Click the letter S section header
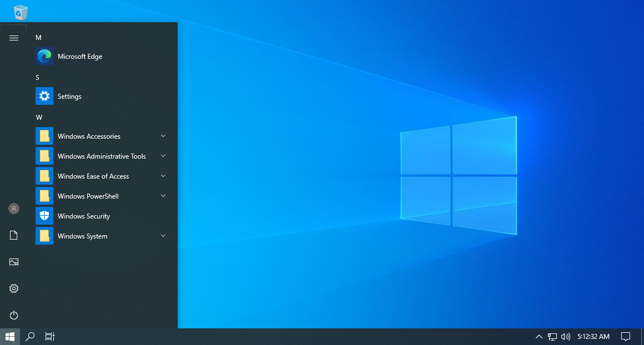Image resolution: width=644 pixels, height=345 pixels. [37, 78]
